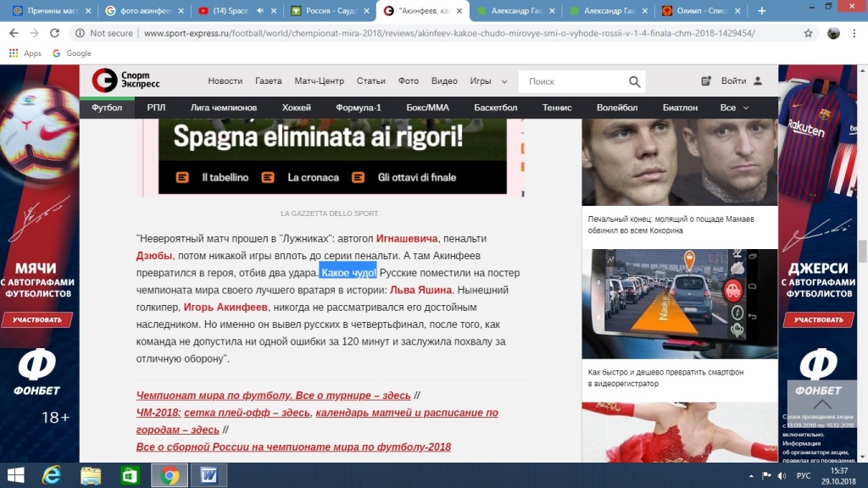Switch to the Причины масс tab
Screen dimensions: 868x488
(52, 10)
